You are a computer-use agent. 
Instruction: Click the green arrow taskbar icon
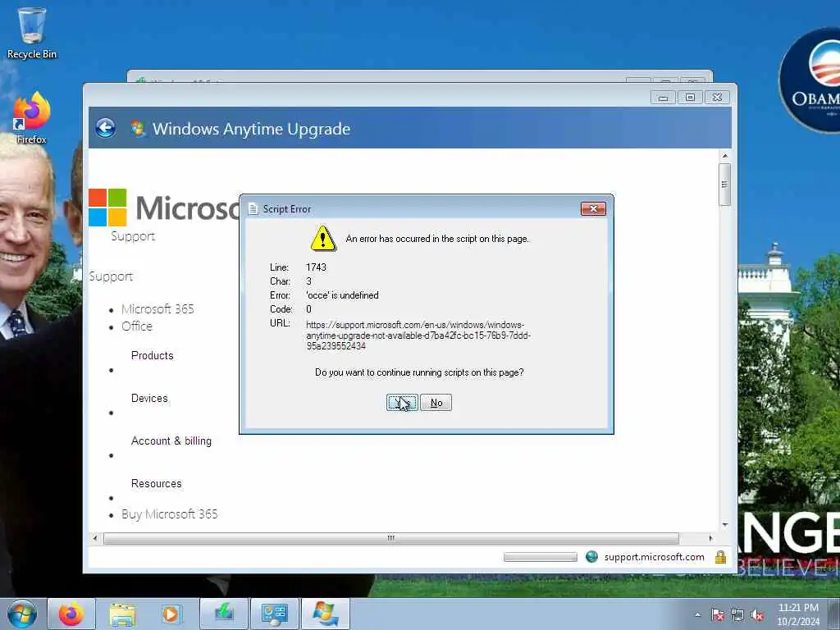(x=224, y=614)
